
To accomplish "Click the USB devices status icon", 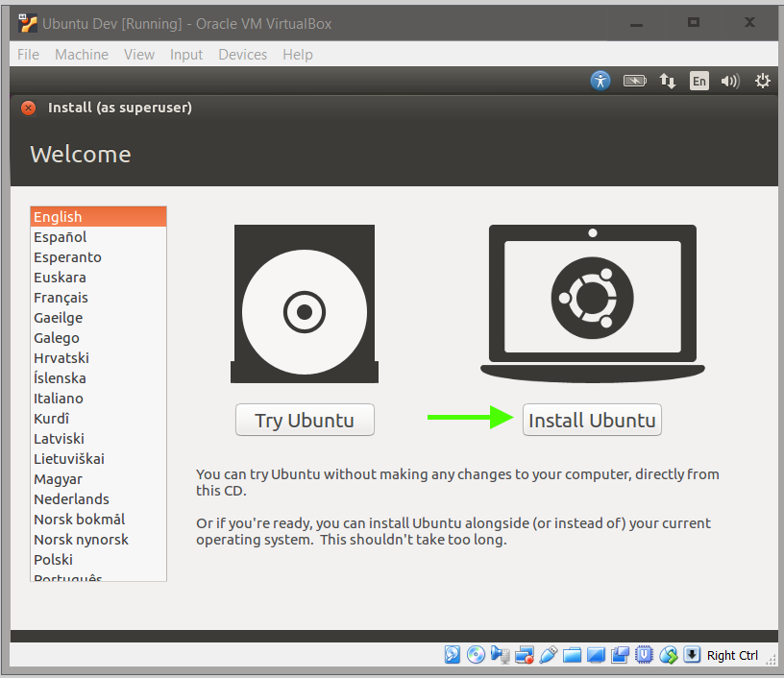I will 548,654.
